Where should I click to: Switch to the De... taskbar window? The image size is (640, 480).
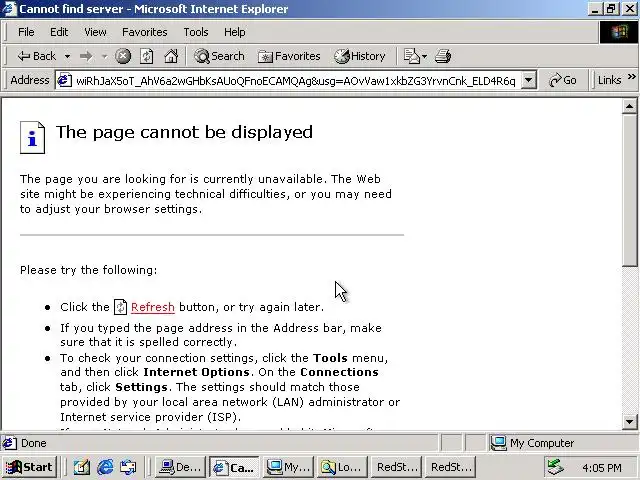pyautogui.click(x=180, y=467)
